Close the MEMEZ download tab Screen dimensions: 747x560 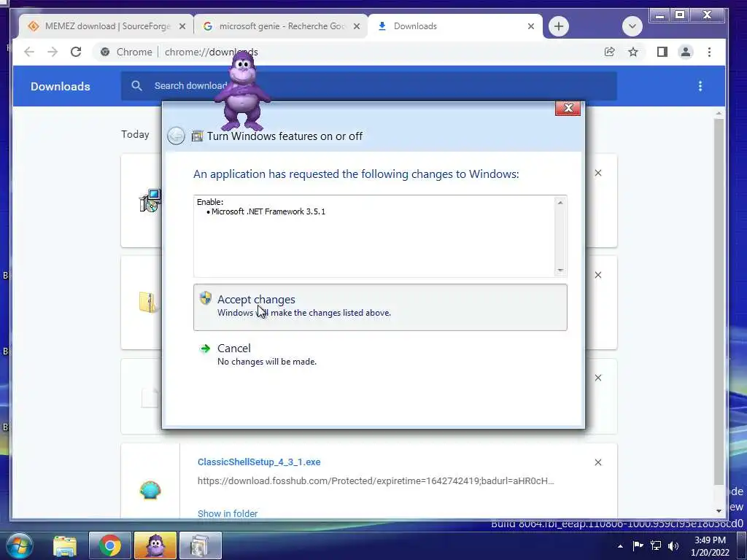click(182, 27)
